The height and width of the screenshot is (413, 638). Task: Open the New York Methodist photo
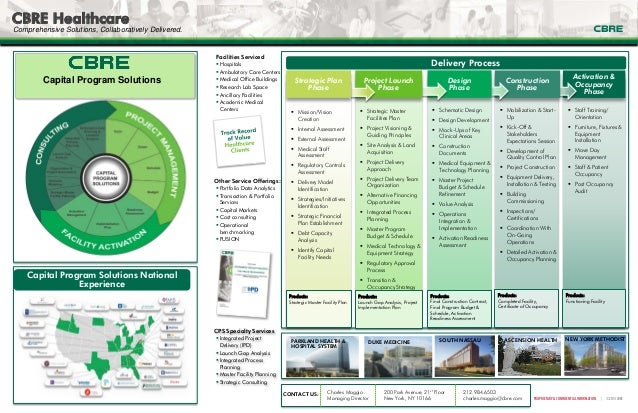pyautogui.click(x=595, y=356)
